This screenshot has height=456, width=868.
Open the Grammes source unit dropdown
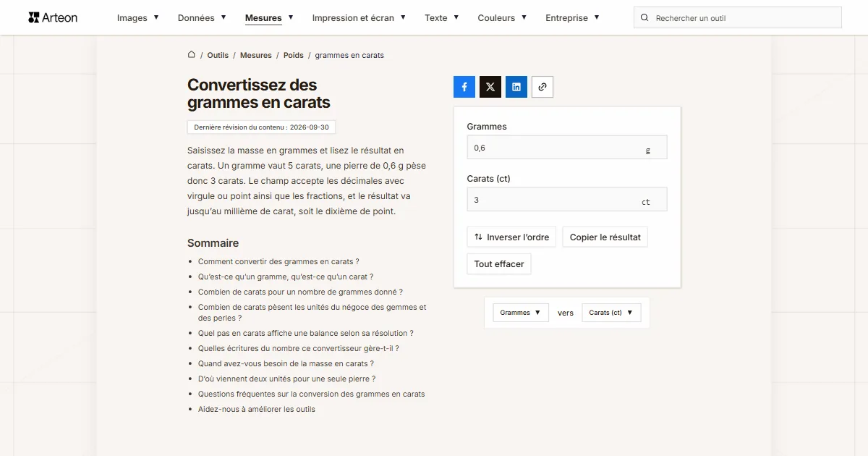tap(521, 313)
